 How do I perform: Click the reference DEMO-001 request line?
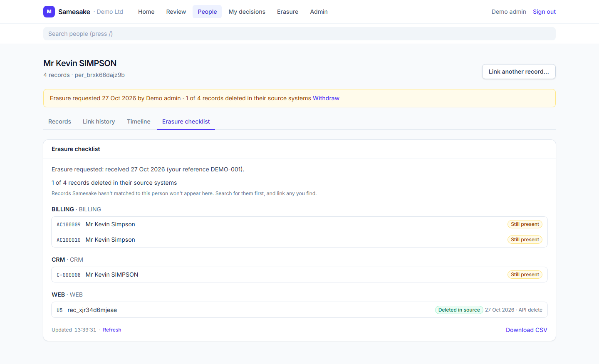tap(148, 169)
